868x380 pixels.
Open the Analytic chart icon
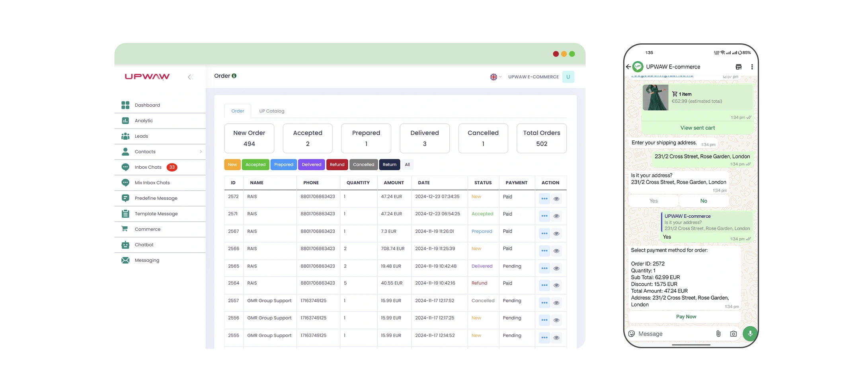click(x=125, y=121)
